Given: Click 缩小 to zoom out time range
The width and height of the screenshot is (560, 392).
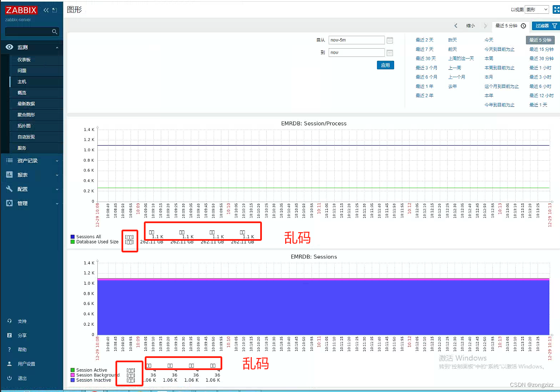Looking at the screenshot, I should [x=470, y=26].
